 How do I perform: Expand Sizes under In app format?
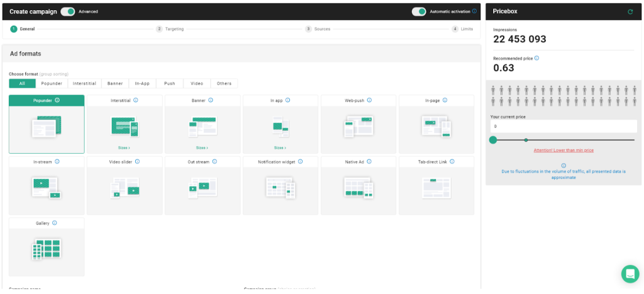pyautogui.click(x=280, y=147)
